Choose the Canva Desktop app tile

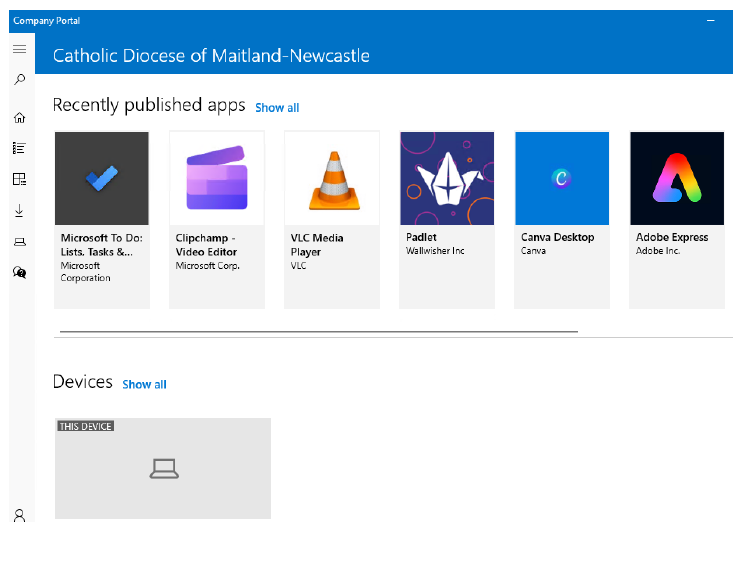click(562, 219)
